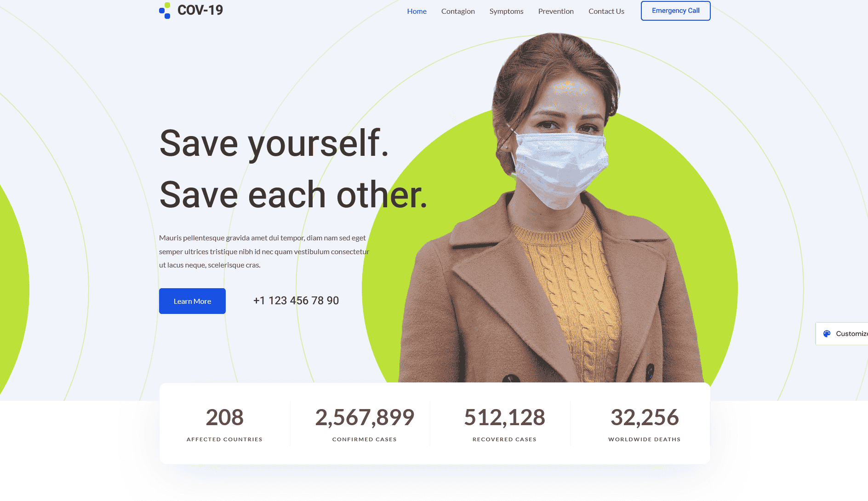The width and height of the screenshot is (868, 501).
Task: Click the COV-19 site title text
Action: pyautogui.click(x=200, y=10)
